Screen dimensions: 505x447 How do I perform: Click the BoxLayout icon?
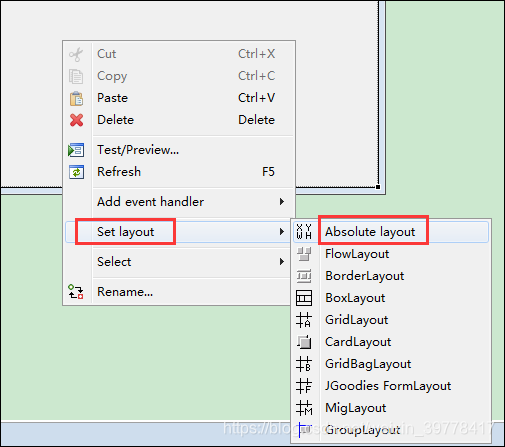tap(304, 298)
